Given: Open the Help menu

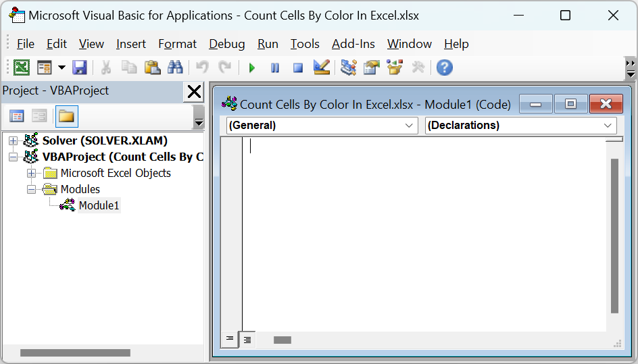Looking at the screenshot, I should click(x=456, y=44).
